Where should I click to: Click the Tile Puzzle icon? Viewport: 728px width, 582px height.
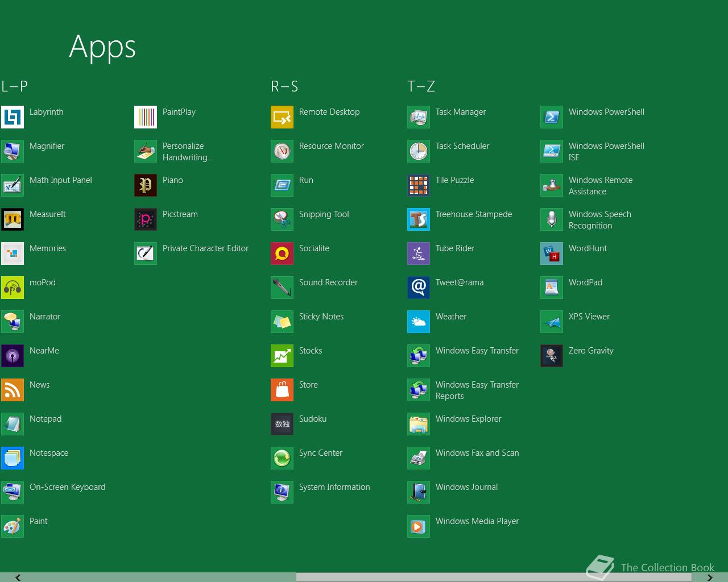point(419,185)
